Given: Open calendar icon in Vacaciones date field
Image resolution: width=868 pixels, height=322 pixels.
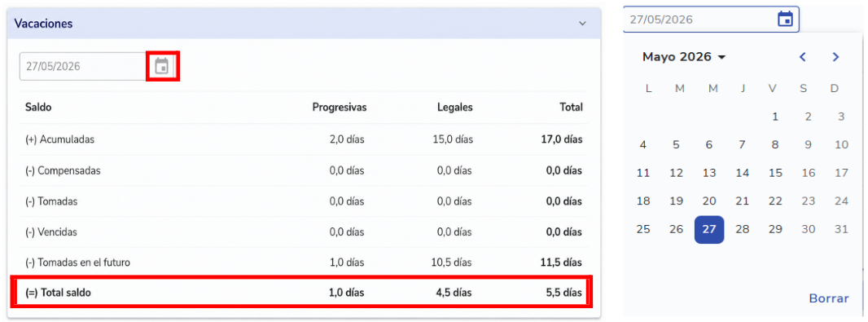Looking at the screenshot, I should coord(162,66).
